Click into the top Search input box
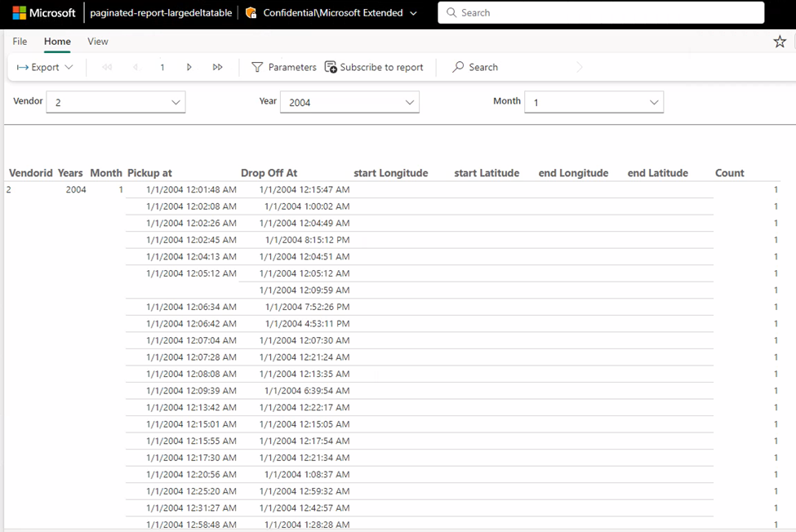 click(x=601, y=12)
